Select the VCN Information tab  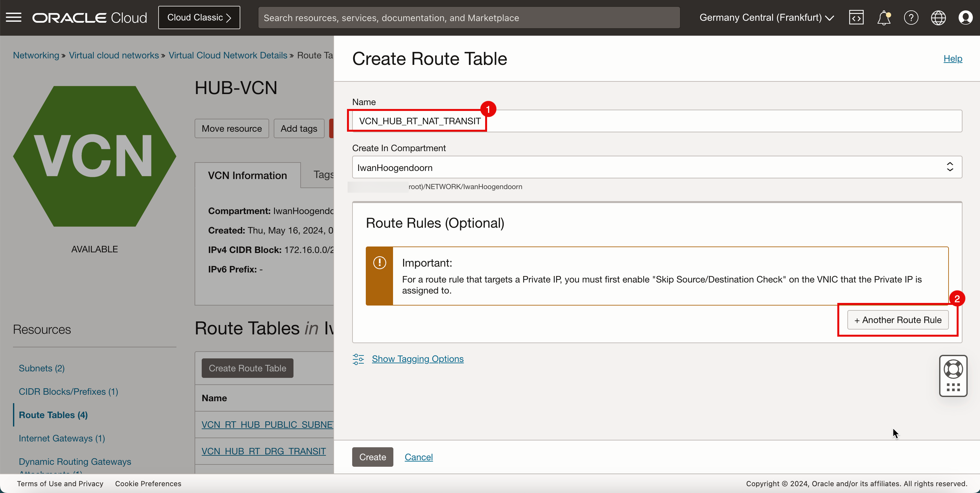click(x=248, y=175)
